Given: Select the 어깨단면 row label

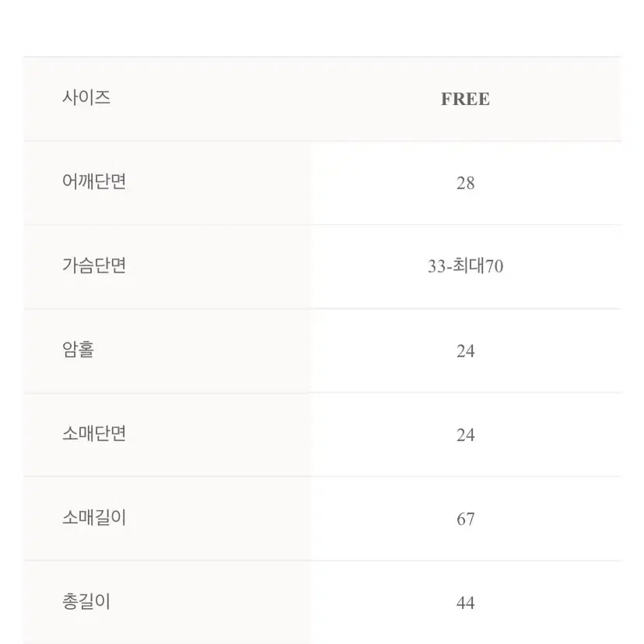Looking at the screenshot, I should pos(94,181).
